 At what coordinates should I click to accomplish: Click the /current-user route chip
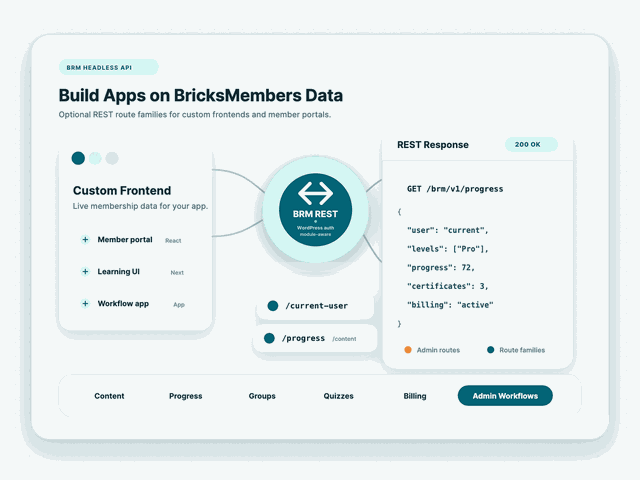[315, 306]
